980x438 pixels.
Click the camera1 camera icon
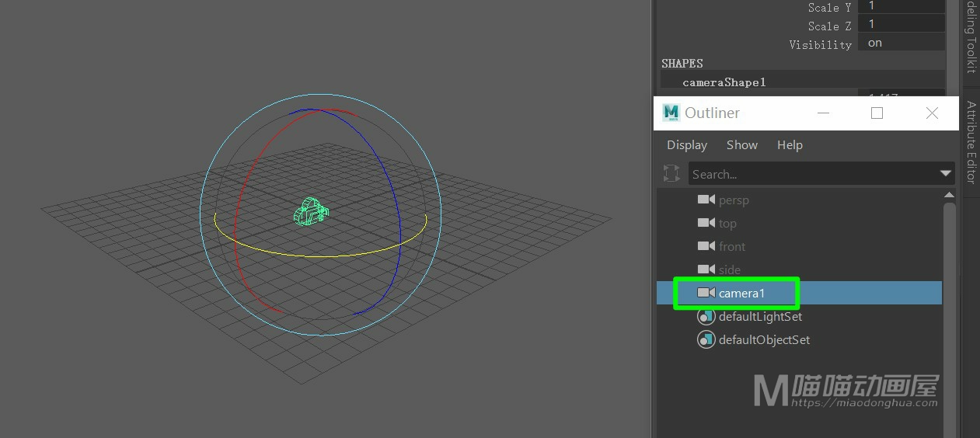tap(706, 293)
